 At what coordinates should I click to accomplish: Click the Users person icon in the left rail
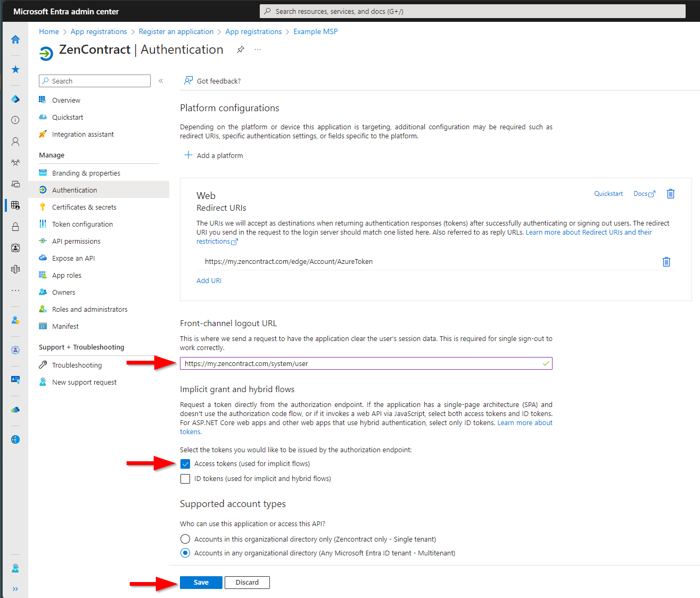pyautogui.click(x=15, y=141)
